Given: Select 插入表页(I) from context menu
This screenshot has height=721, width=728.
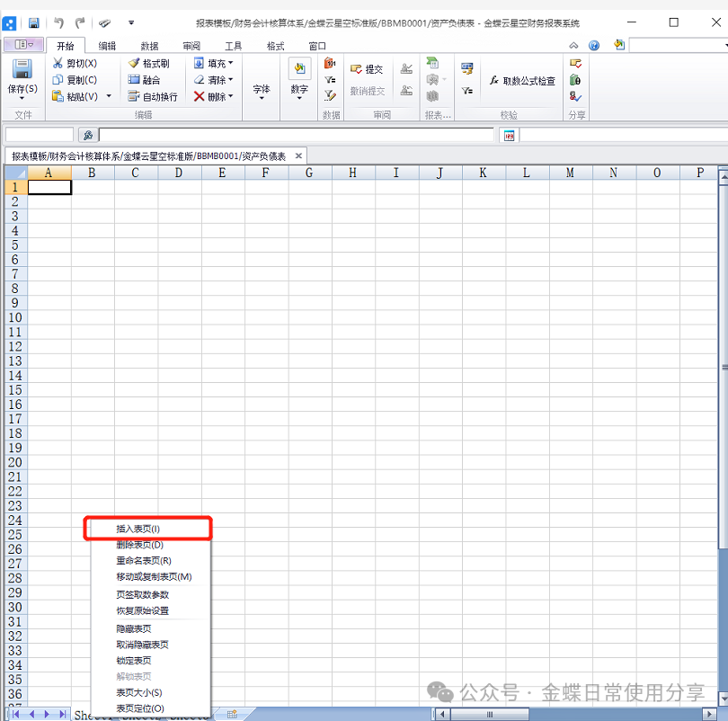Looking at the screenshot, I should 138,529.
